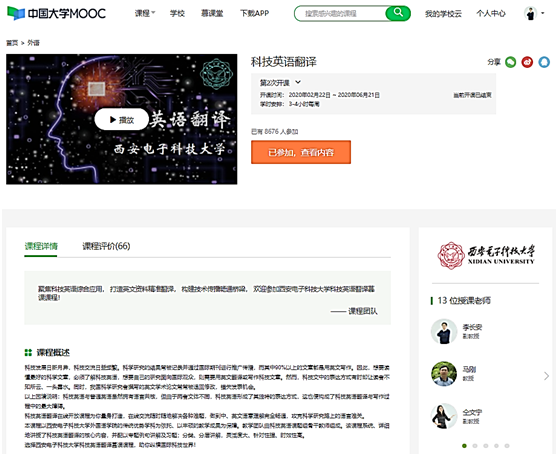Image resolution: width=558 pixels, height=456 pixels.
Task: Play the course intro video
Action: point(122,120)
